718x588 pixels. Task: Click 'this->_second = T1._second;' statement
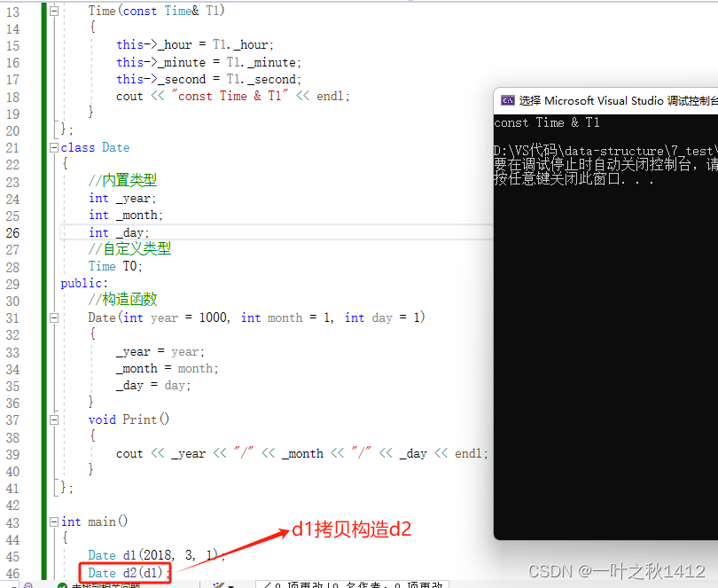(209, 79)
